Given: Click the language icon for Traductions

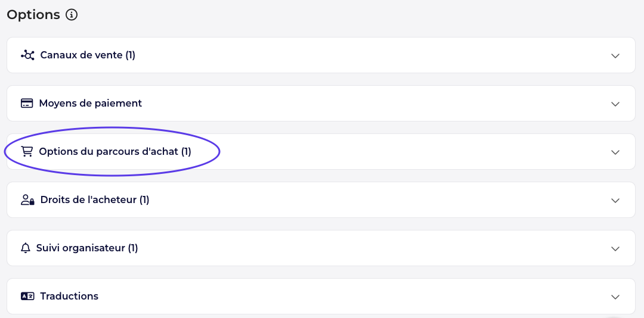Looking at the screenshot, I should click(x=27, y=297).
